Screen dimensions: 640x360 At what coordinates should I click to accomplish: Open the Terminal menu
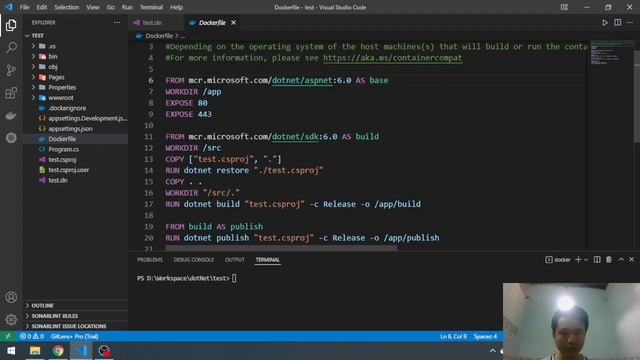click(151, 7)
